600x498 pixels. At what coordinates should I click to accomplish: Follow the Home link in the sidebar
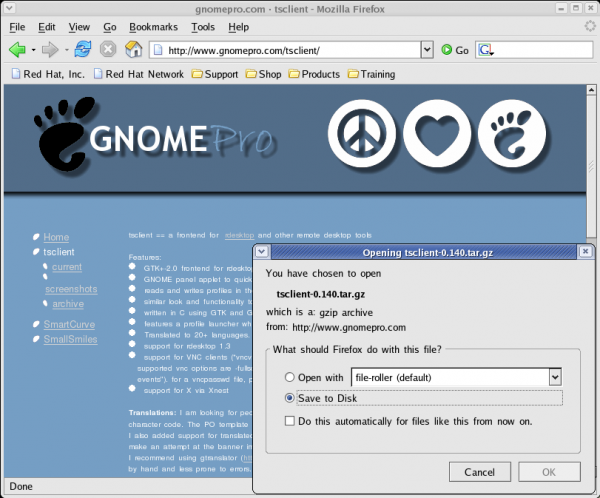point(56,237)
